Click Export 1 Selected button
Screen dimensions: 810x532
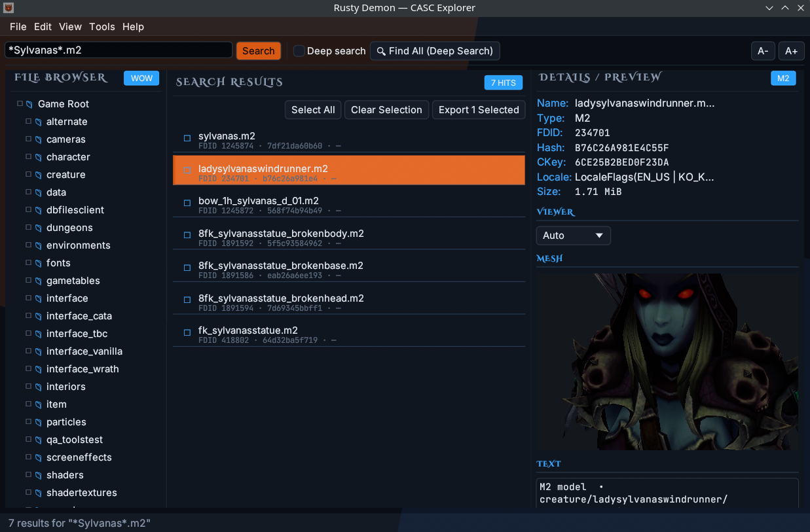tap(479, 110)
